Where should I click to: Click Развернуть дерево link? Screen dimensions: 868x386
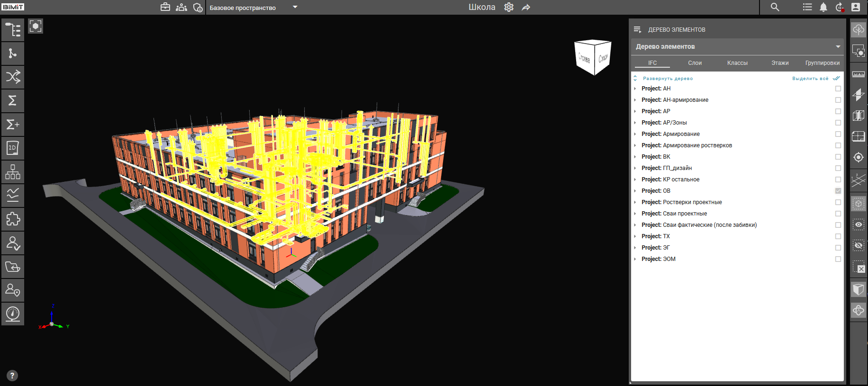tap(667, 79)
